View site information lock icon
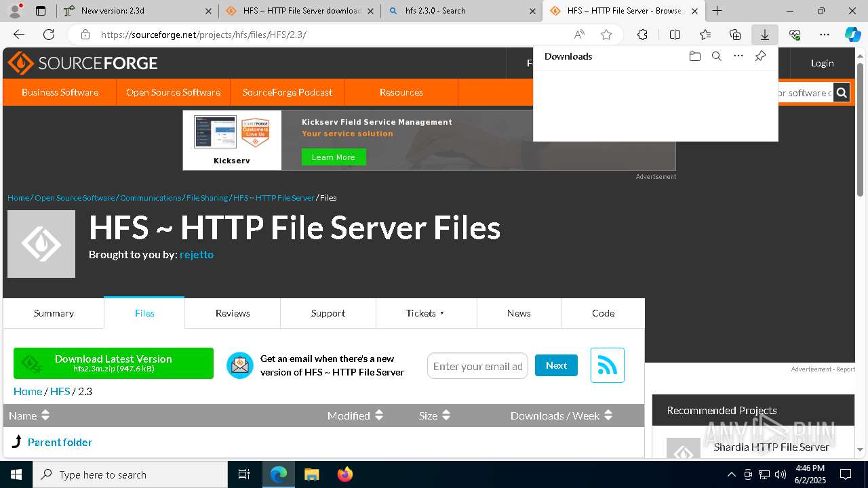 point(85,35)
